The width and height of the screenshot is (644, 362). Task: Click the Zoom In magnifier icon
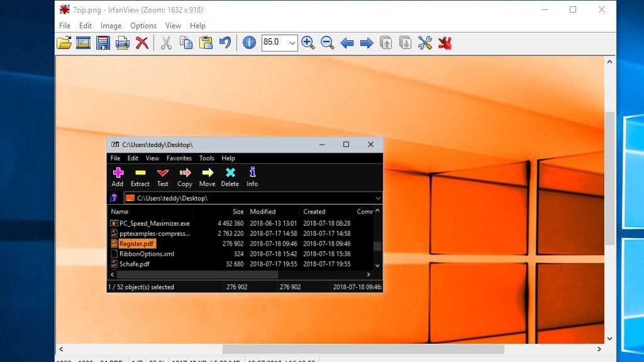[x=308, y=43]
